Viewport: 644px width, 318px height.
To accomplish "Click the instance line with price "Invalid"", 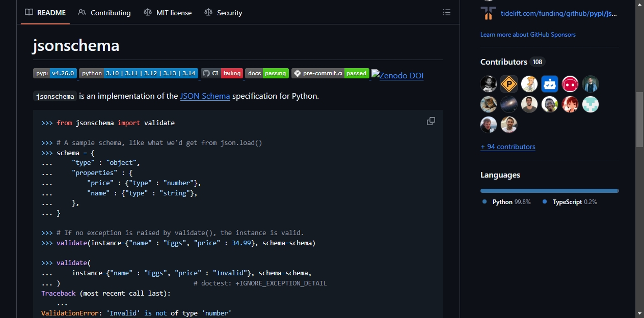I will tap(176, 273).
